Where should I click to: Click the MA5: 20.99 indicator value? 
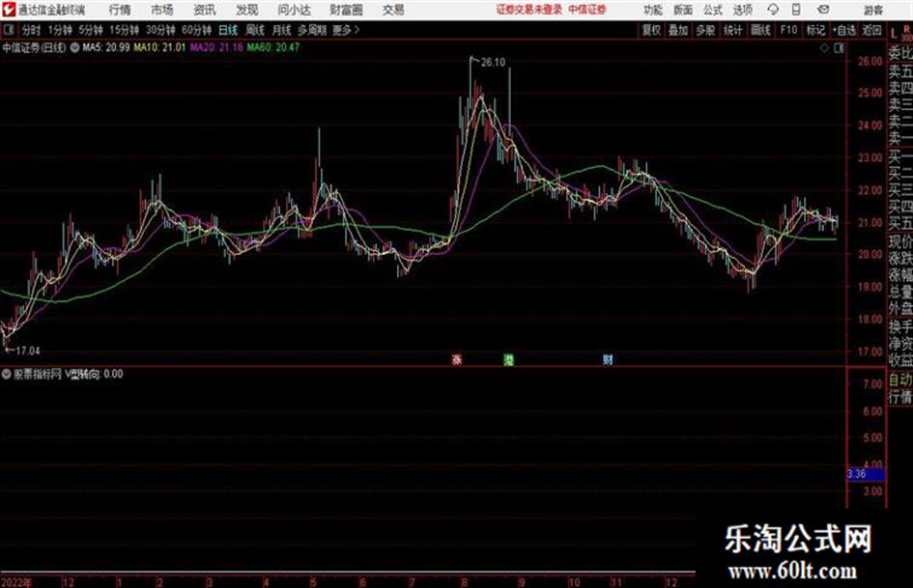[106, 47]
